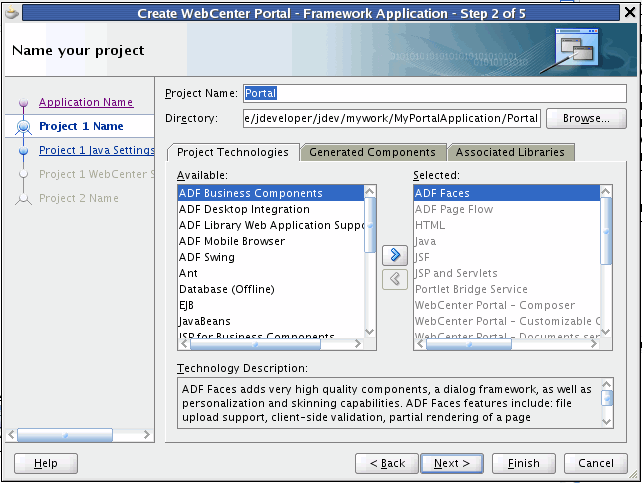
Task: Switch to the Associated Libraries tab
Action: coord(510,152)
